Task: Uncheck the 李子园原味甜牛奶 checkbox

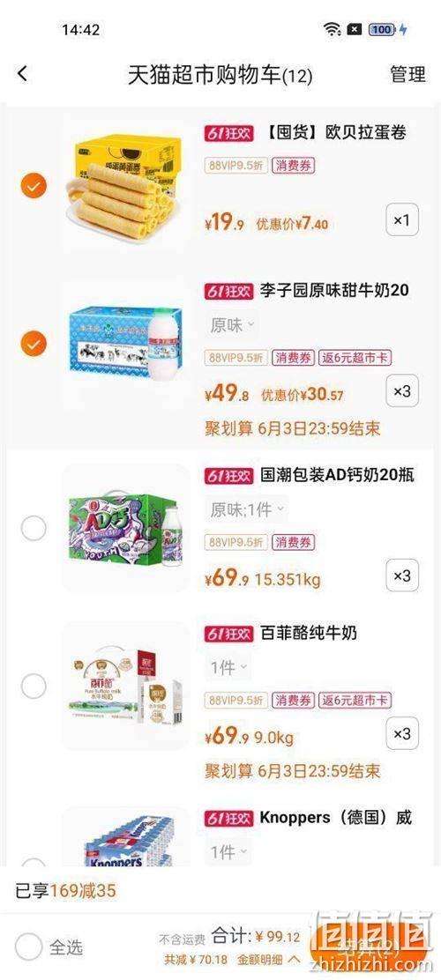Action: click(34, 343)
